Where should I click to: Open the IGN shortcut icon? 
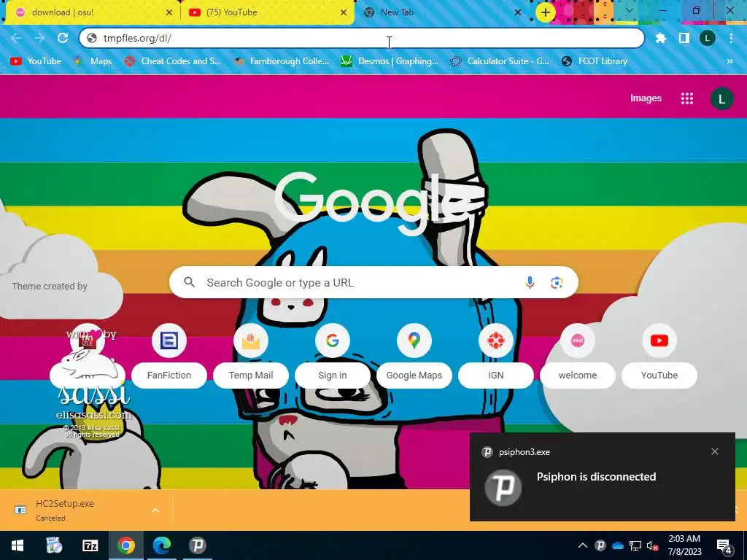click(x=496, y=341)
